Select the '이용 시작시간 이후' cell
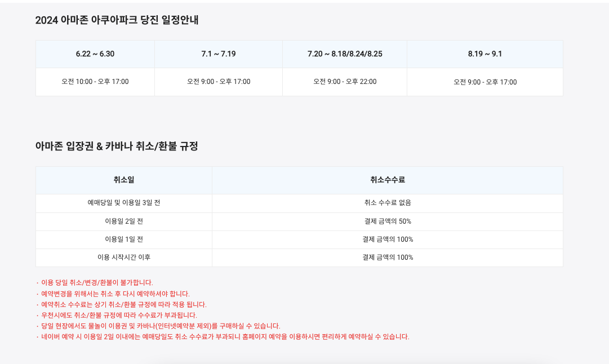 coord(124,258)
